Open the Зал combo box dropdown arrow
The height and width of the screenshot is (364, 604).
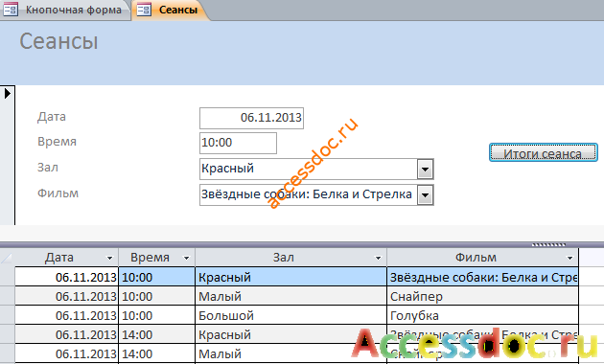425,170
